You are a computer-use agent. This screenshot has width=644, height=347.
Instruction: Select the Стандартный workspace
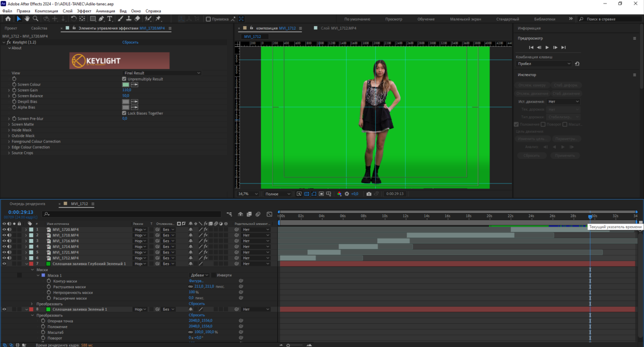pos(508,19)
